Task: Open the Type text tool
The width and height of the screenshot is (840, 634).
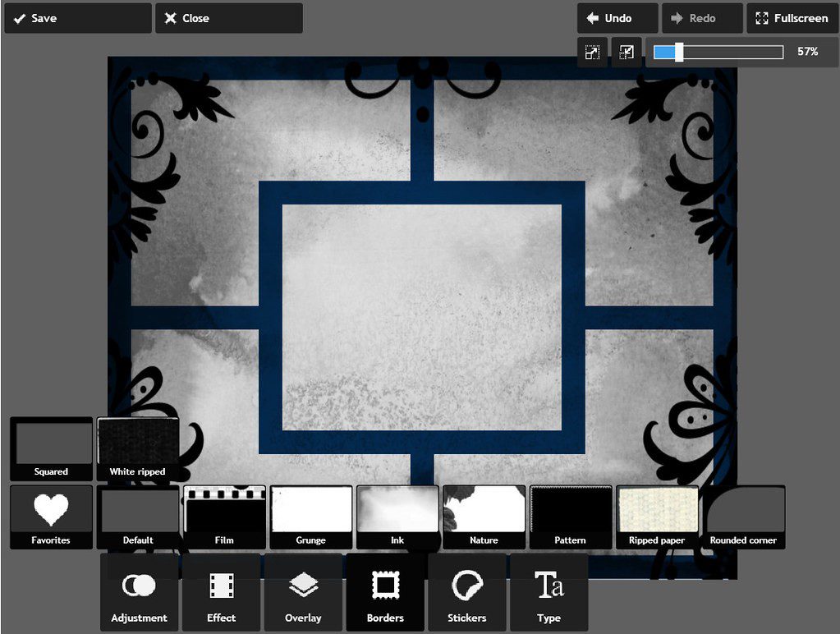Action: coord(549,592)
